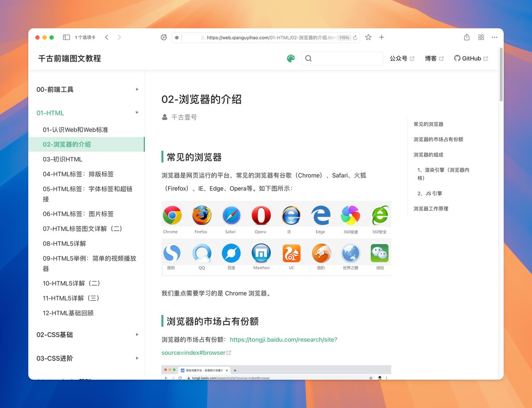Click the 微信 WeChat logo
The width and height of the screenshot is (532, 408).
(379, 253)
